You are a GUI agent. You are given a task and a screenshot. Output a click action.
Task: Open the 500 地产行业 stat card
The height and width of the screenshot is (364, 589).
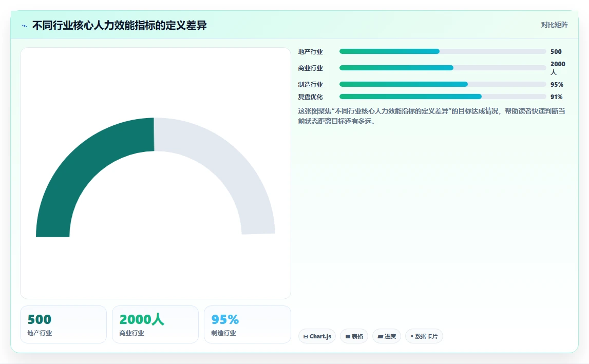click(x=64, y=324)
